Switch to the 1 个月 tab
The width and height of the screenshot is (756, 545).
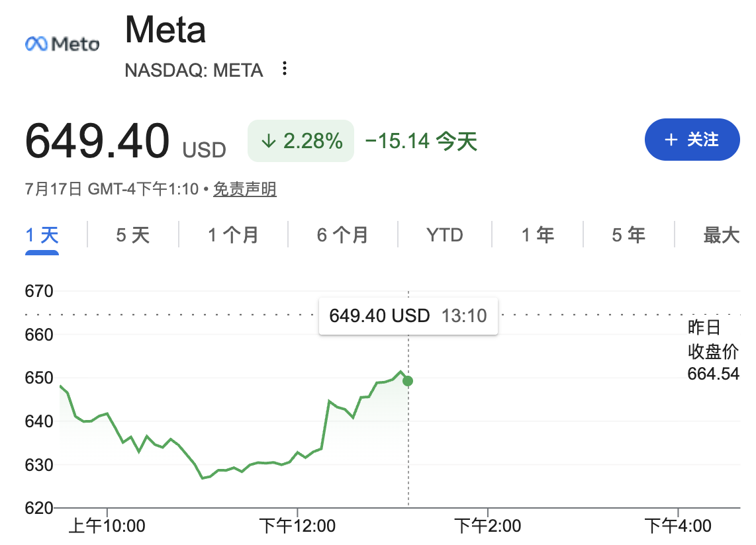click(234, 235)
